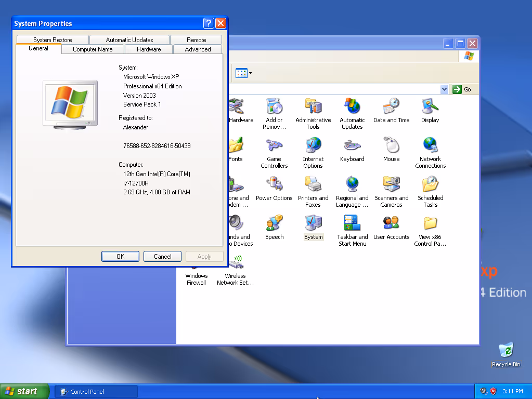532x399 pixels.
Task: Open Add or Remove Programs icon
Action: tap(274, 114)
